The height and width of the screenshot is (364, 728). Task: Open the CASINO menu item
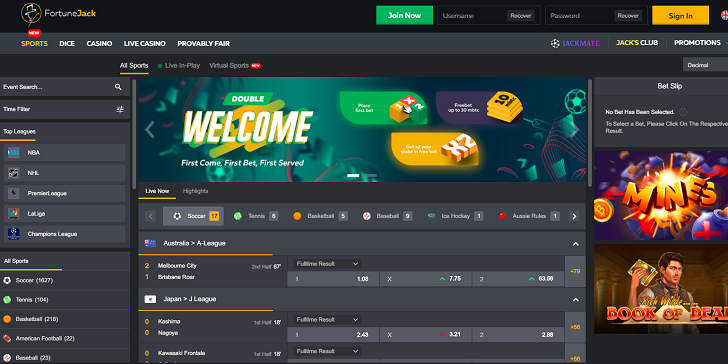point(99,44)
